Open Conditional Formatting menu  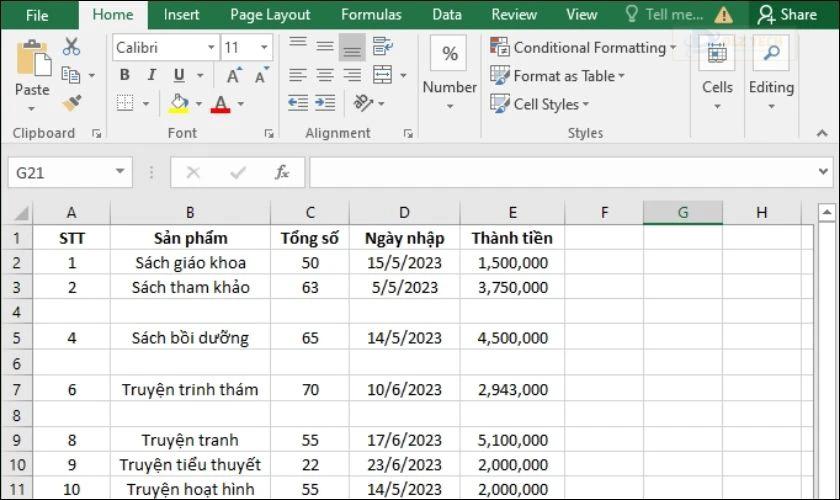(x=583, y=47)
